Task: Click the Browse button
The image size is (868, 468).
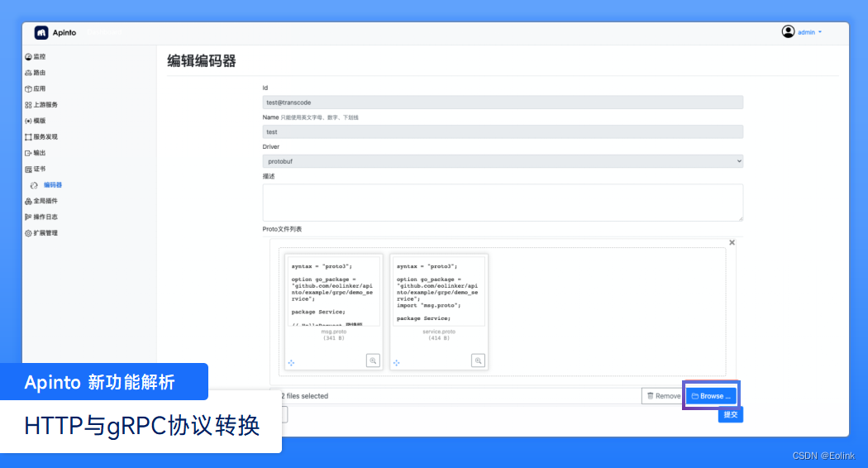Action: tap(711, 396)
